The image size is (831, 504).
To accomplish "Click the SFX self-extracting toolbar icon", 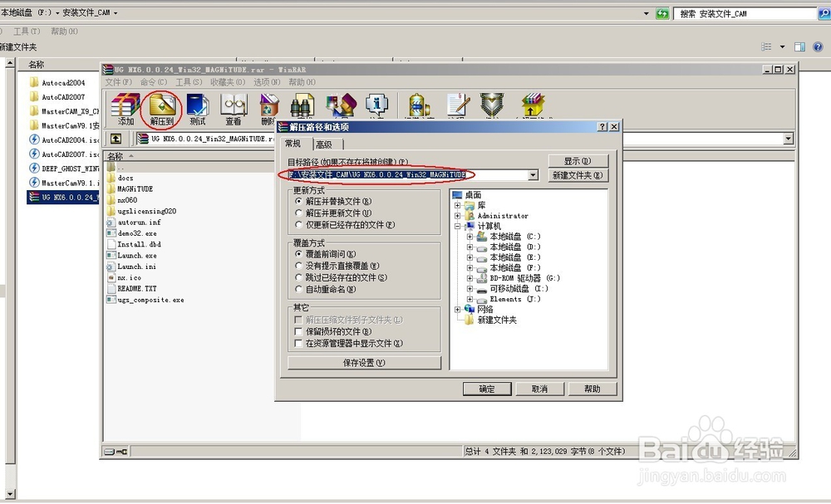I will (x=533, y=105).
